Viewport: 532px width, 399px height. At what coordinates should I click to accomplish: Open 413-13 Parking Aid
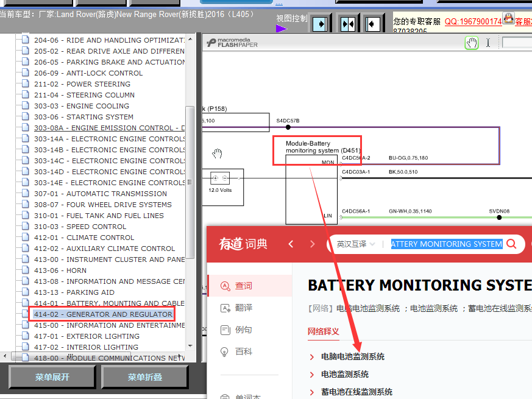click(x=74, y=292)
